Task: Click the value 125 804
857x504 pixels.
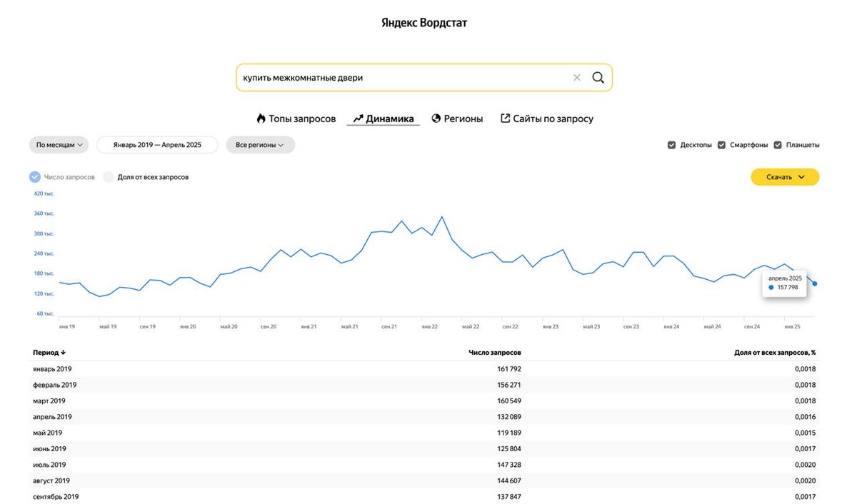Action: [x=509, y=449]
